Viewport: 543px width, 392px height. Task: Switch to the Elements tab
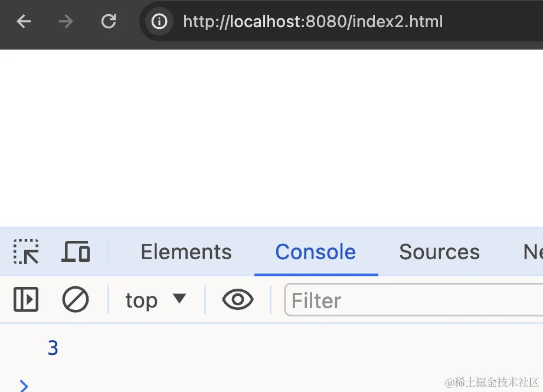[187, 251]
